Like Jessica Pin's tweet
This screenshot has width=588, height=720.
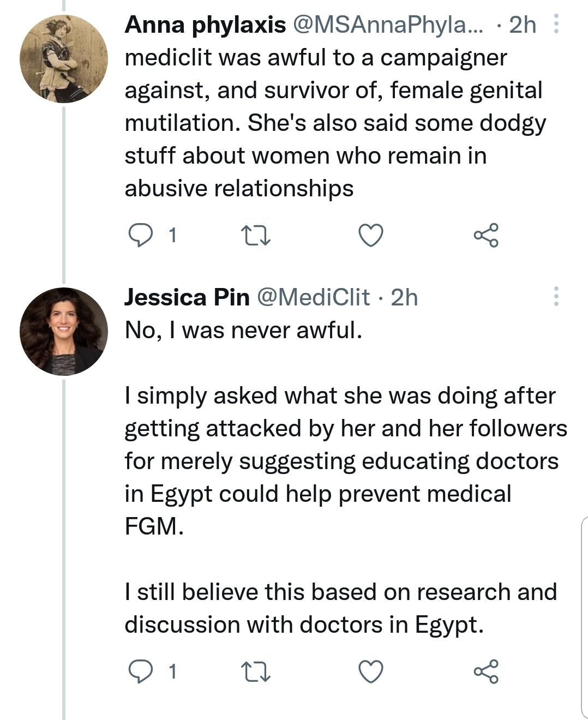(x=371, y=671)
